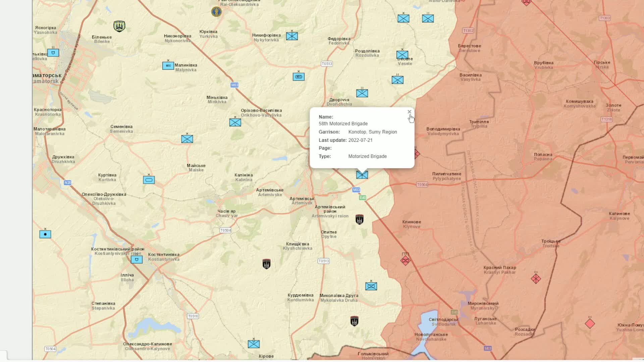Open the BEC marker south of T0513
The image size is (644, 362).
299,76
